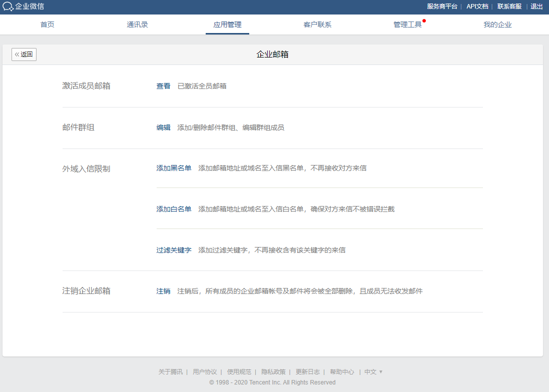Go back using the 返回 button
The width and height of the screenshot is (549, 392).
pos(24,54)
